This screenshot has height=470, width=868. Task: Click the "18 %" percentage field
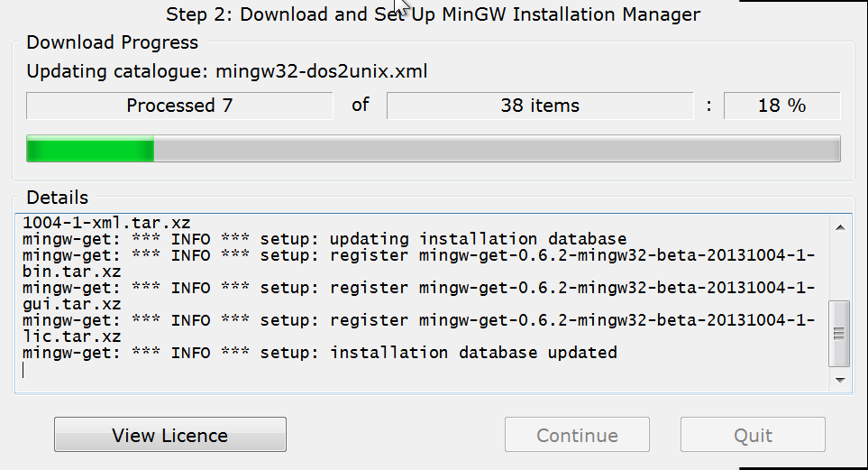coord(781,106)
